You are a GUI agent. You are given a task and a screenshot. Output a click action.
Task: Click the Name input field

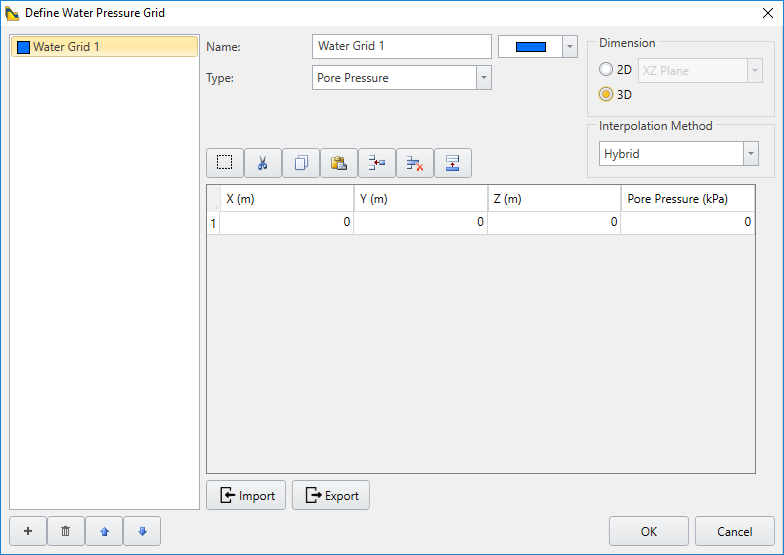(x=402, y=46)
